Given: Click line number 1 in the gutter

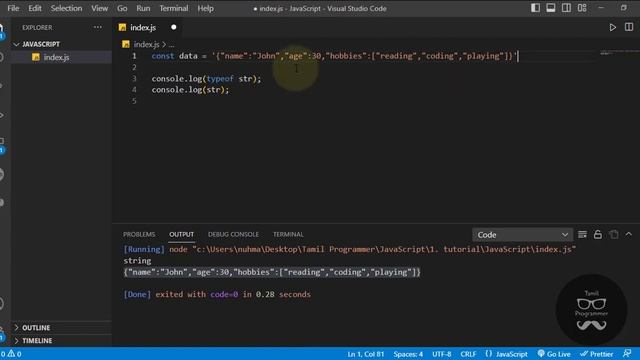Looking at the screenshot, I should [x=134, y=56].
